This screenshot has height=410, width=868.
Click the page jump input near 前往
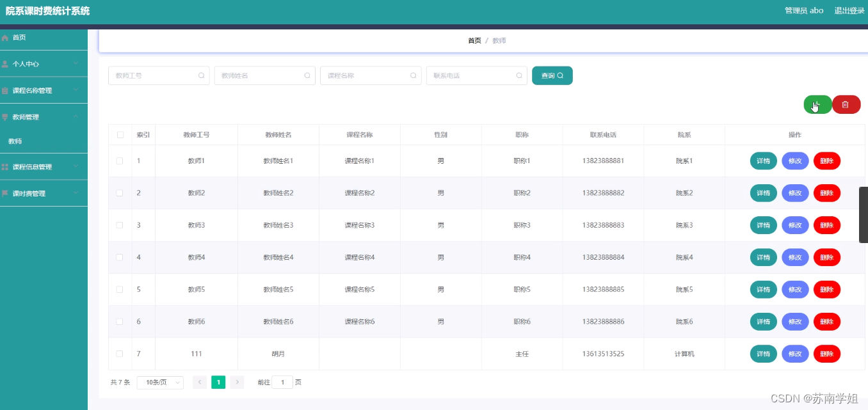(282, 382)
